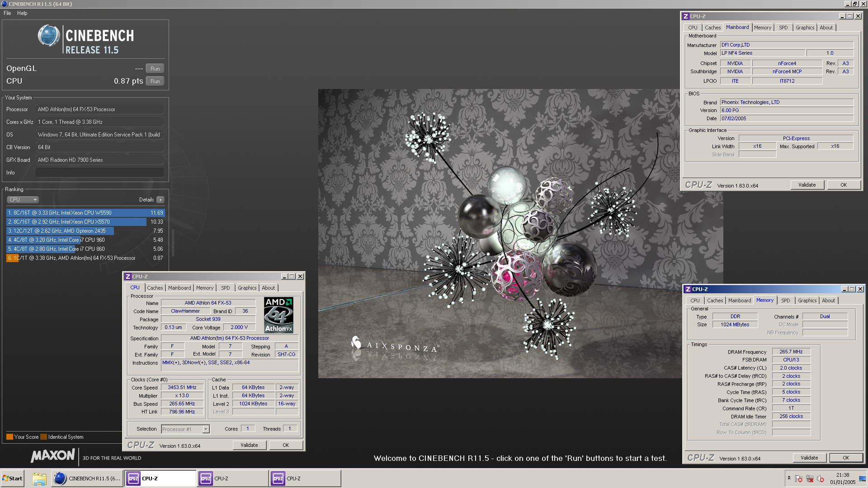
Task: Open the Graphics tab in the memory CPU-Z window
Action: pyautogui.click(x=807, y=300)
